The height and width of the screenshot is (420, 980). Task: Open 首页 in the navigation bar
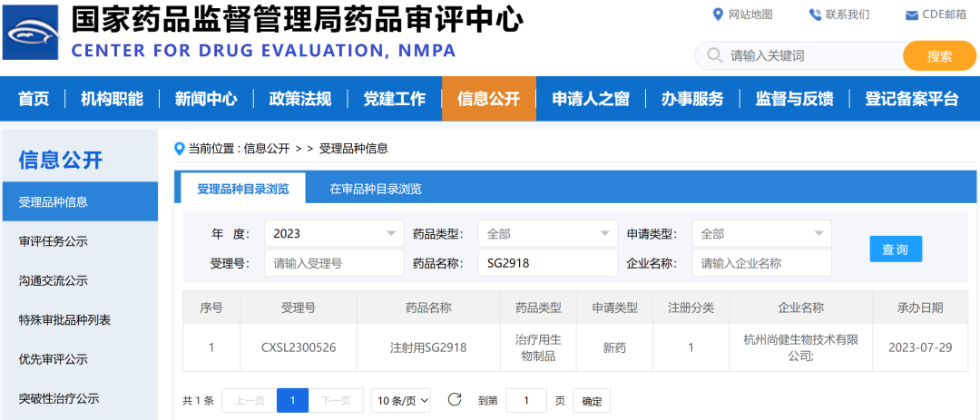pos(34,99)
